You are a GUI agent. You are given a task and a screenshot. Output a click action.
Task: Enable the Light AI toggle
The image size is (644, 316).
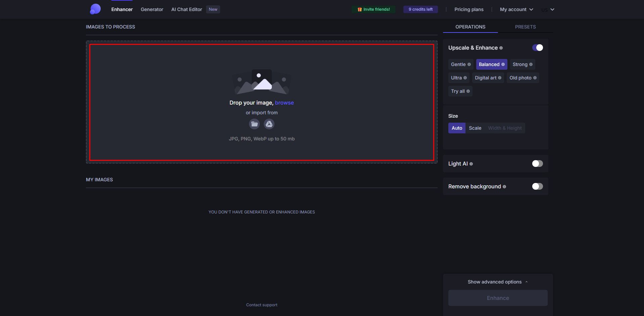tap(537, 164)
